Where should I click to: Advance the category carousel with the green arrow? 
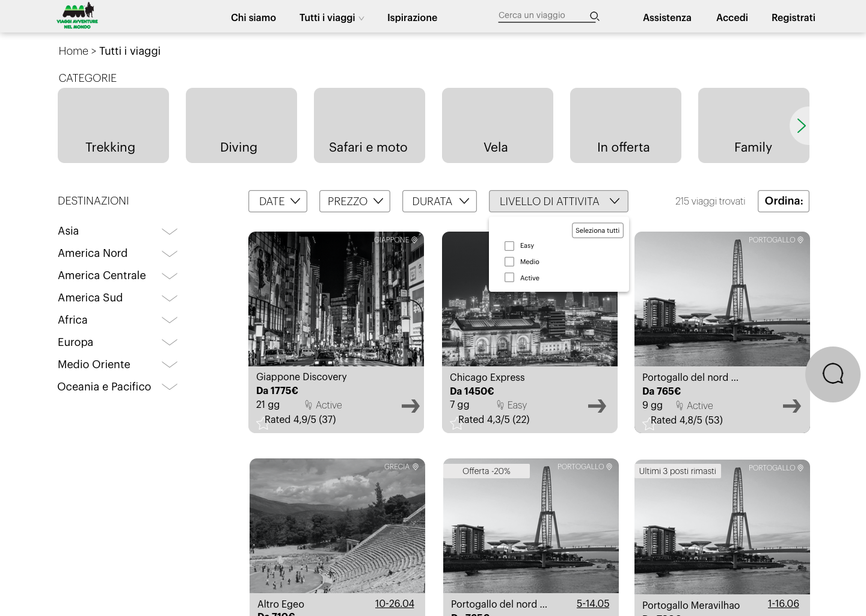[801, 126]
